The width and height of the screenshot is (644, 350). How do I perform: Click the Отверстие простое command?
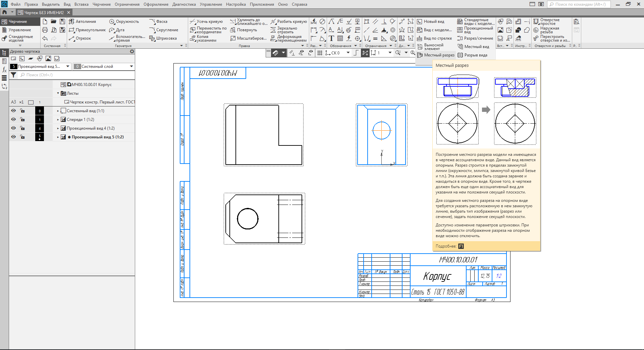(x=547, y=21)
